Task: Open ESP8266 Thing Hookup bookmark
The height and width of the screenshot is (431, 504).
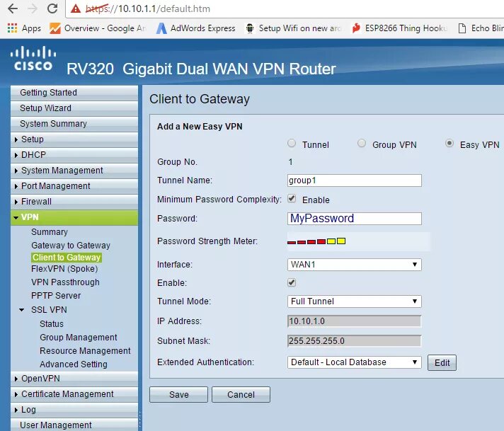Action: tap(399, 28)
